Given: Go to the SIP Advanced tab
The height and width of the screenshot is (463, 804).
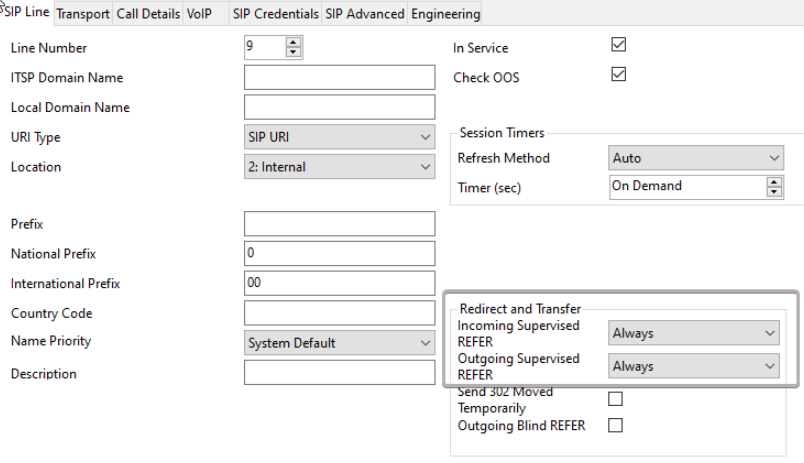Looking at the screenshot, I should tap(365, 14).
